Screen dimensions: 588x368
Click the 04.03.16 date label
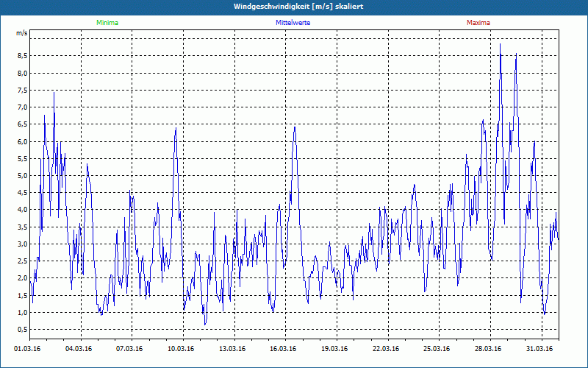(79, 349)
